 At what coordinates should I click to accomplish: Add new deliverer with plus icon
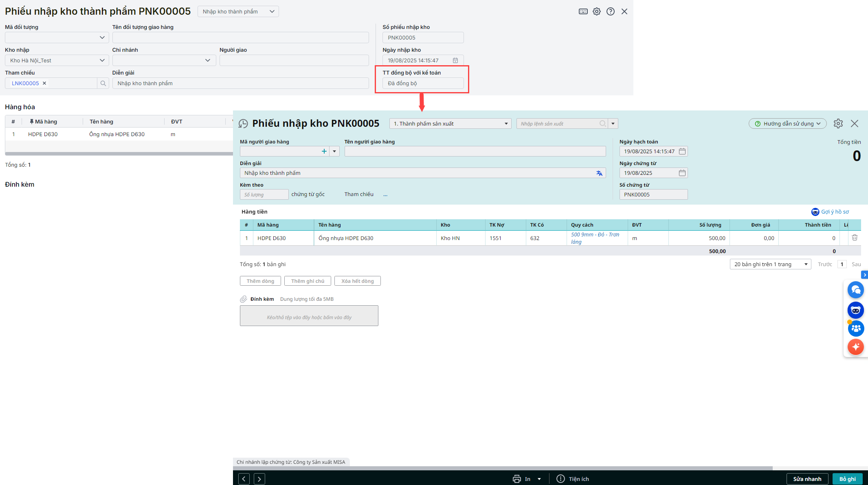(324, 151)
